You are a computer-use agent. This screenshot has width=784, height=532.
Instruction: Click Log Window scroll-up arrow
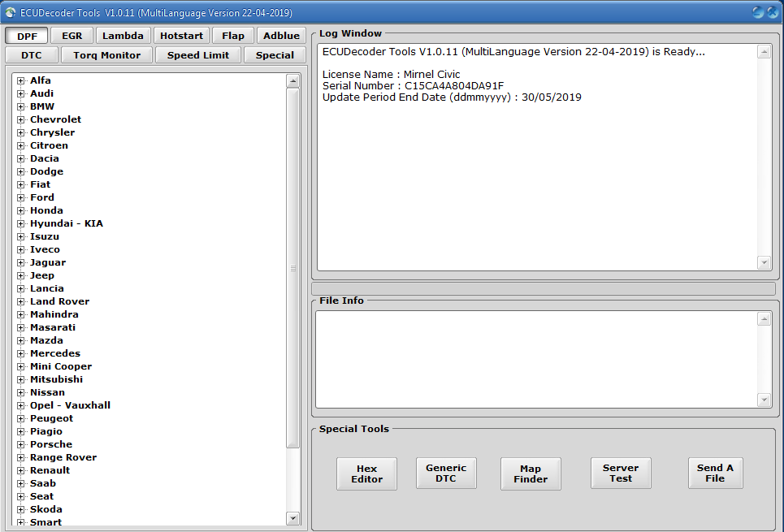coord(764,51)
